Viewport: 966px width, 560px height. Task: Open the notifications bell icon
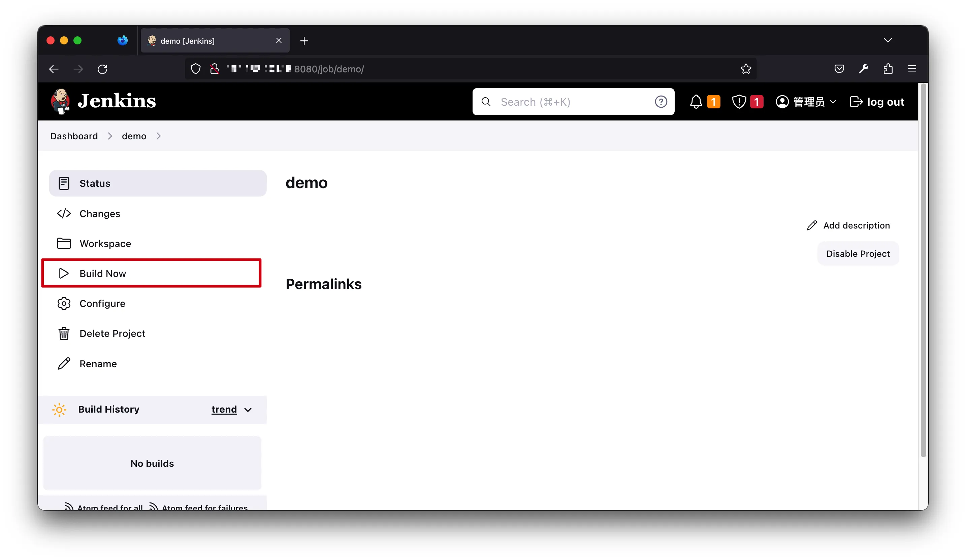pos(696,102)
